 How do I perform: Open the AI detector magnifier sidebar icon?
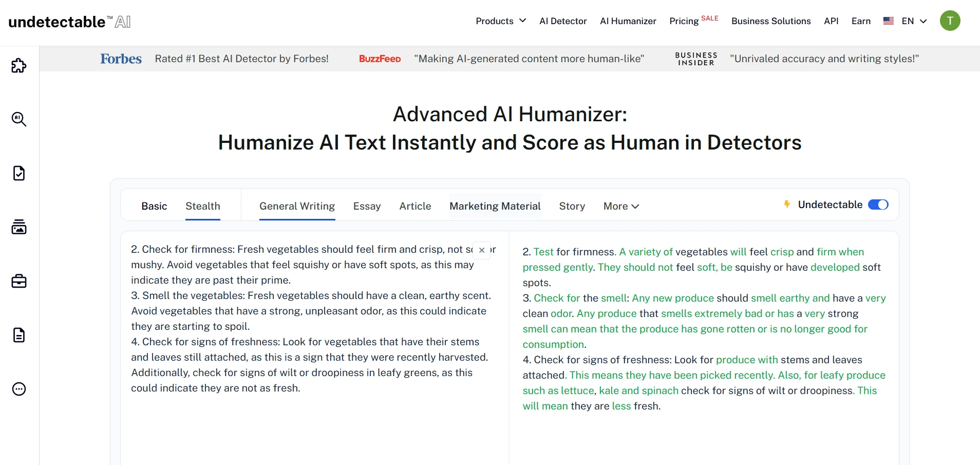point(19,119)
